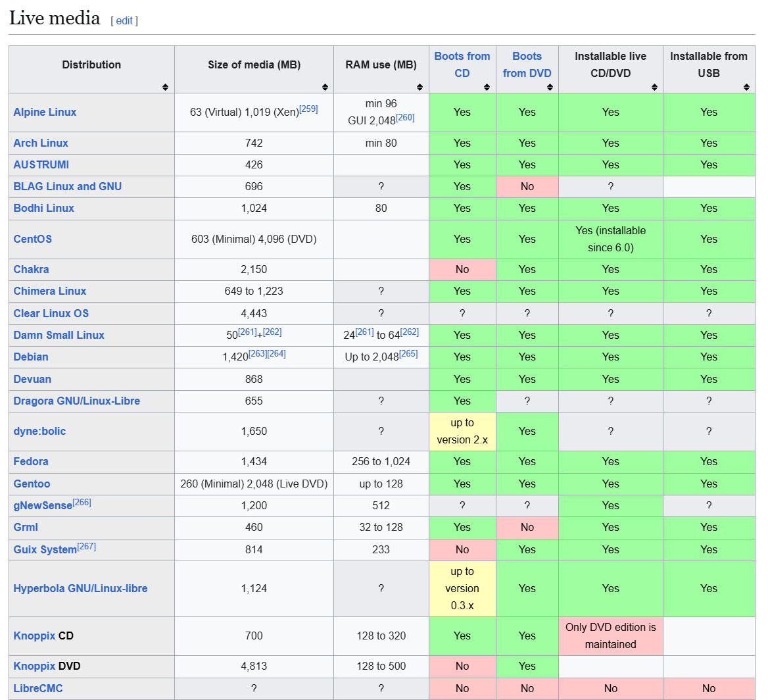
Task: Visit the CentOS page
Action: pyautogui.click(x=32, y=239)
